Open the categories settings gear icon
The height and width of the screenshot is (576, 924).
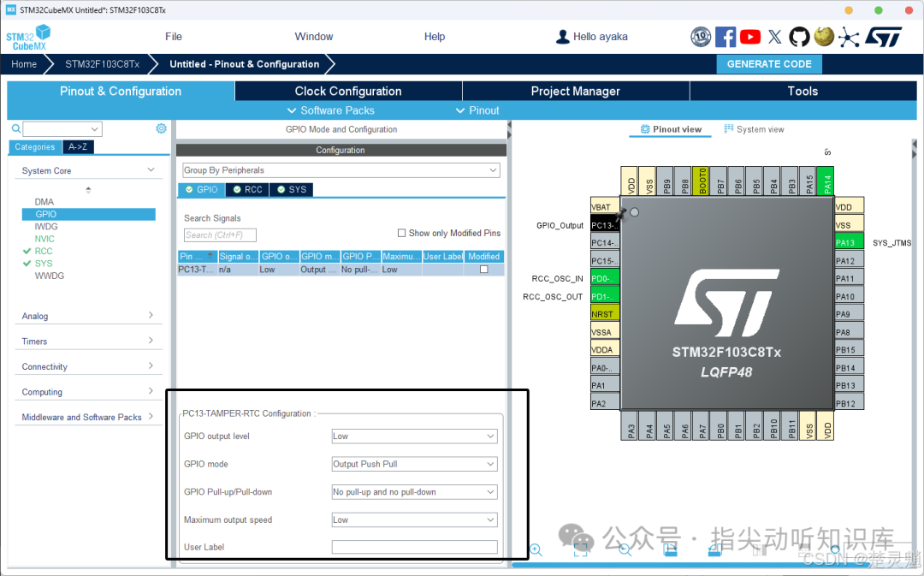coord(161,128)
